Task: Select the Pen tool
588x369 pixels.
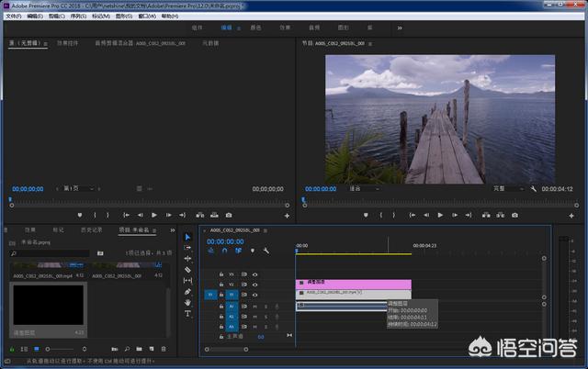Action: click(x=187, y=292)
